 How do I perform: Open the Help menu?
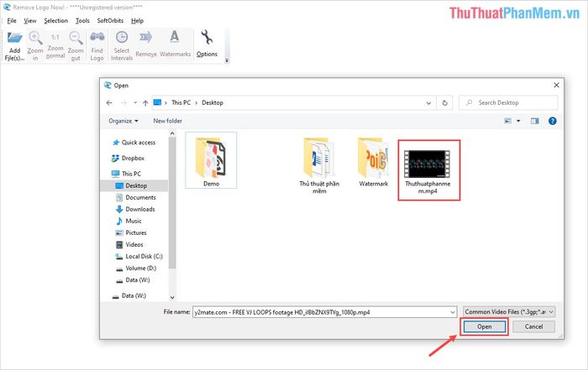coord(137,21)
